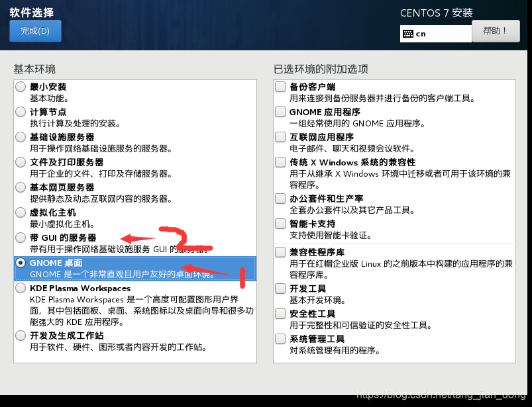The image size is (532, 407).
Task: Open the 帮助! help button
Action: pos(496,31)
